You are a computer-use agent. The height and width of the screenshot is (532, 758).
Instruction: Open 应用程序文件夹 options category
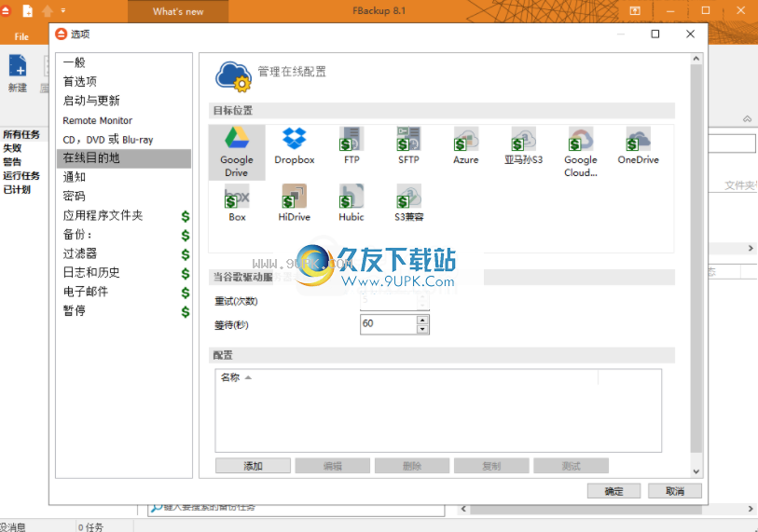124,215
